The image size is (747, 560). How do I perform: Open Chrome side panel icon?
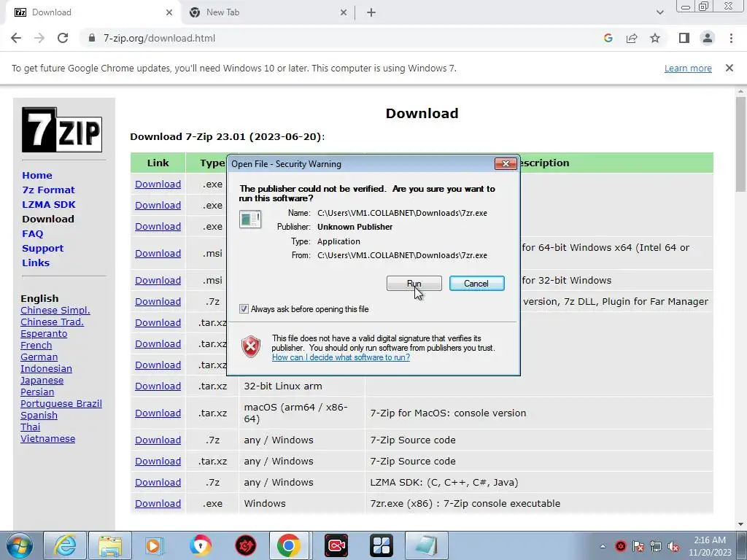[684, 38]
